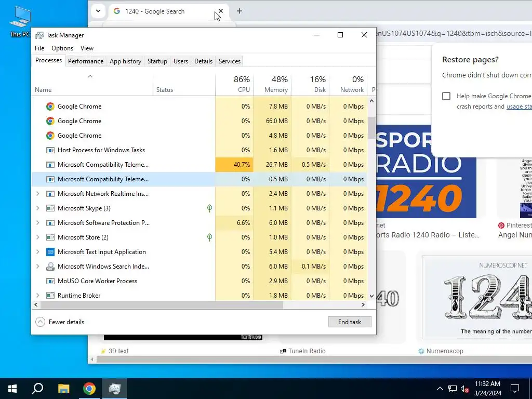Click the MoUSO Core Worker Process icon
Viewport: 532px width, 399px height.
50,281
